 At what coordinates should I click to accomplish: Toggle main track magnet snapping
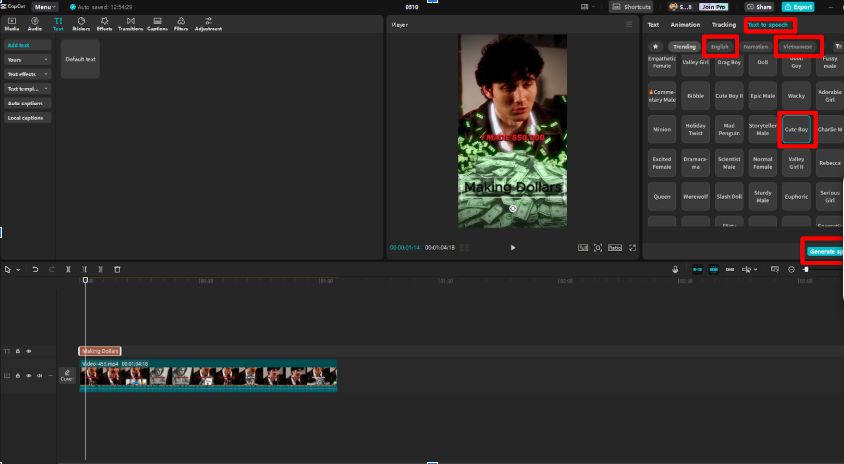pos(697,269)
